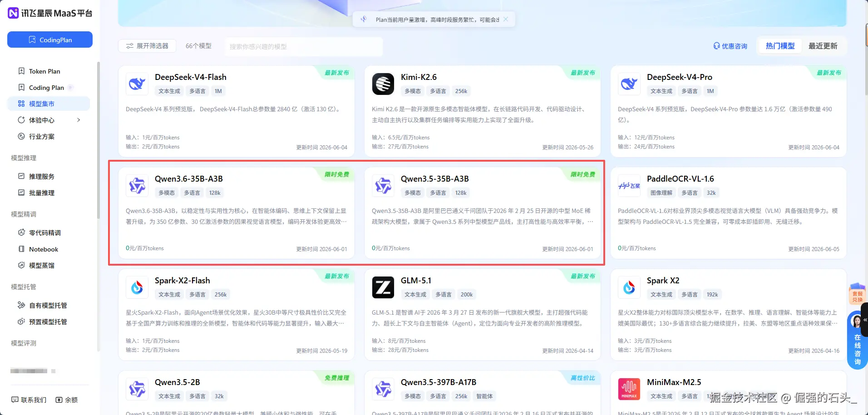Open the Qwen3.5-397B-A17B model title

(439, 382)
